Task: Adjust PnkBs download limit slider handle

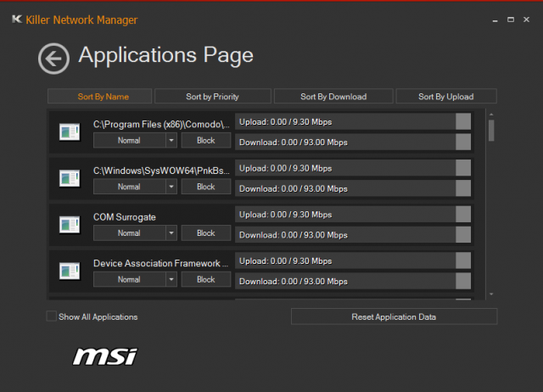Action: coord(463,188)
